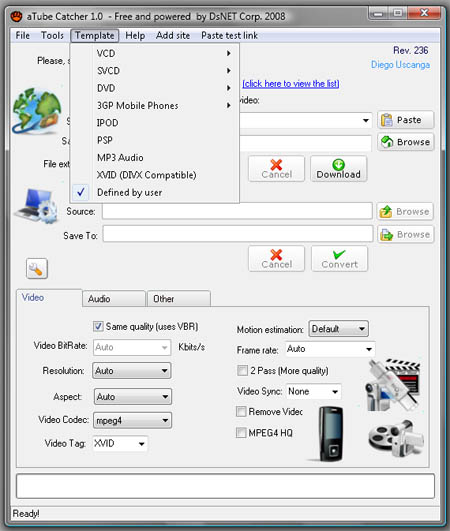This screenshot has height=531, width=450.
Task: Click Paste button with clipboard icon
Action: (x=406, y=120)
